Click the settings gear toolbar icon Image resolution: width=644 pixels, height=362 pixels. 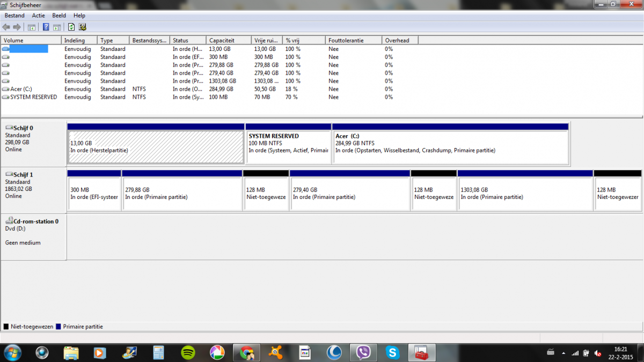pos(83,27)
